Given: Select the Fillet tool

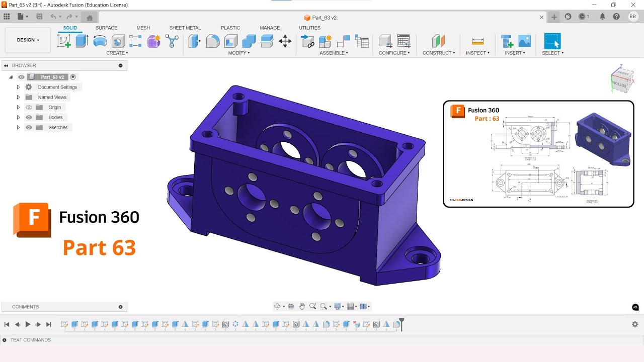Looking at the screenshot, I should coord(213,41).
